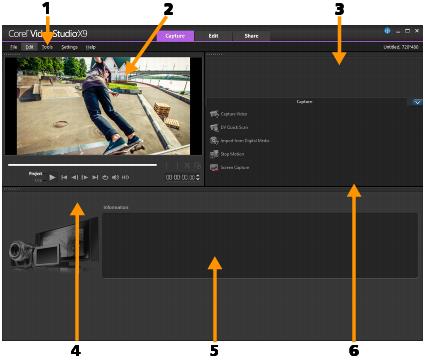Collapse the Capture options panel chevron

click(417, 102)
